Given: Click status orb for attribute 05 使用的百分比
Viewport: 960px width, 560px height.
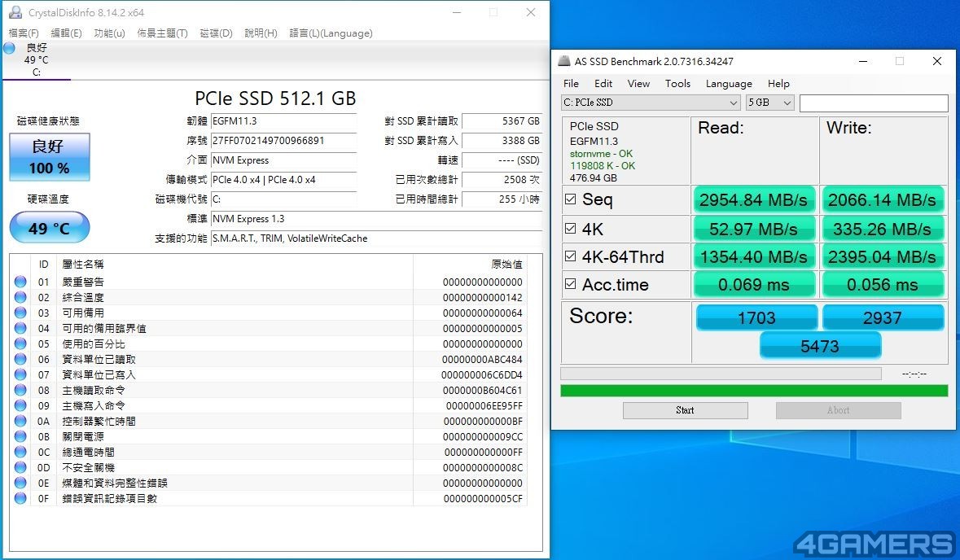Looking at the screenshot, I should coord(21,343).
